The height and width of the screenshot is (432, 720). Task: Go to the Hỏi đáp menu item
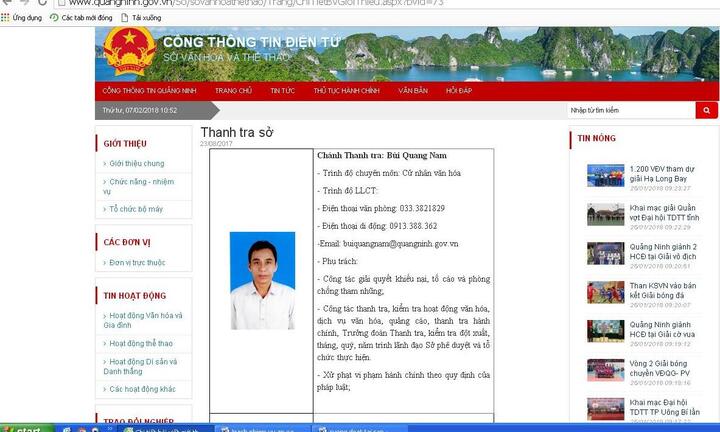458,90
